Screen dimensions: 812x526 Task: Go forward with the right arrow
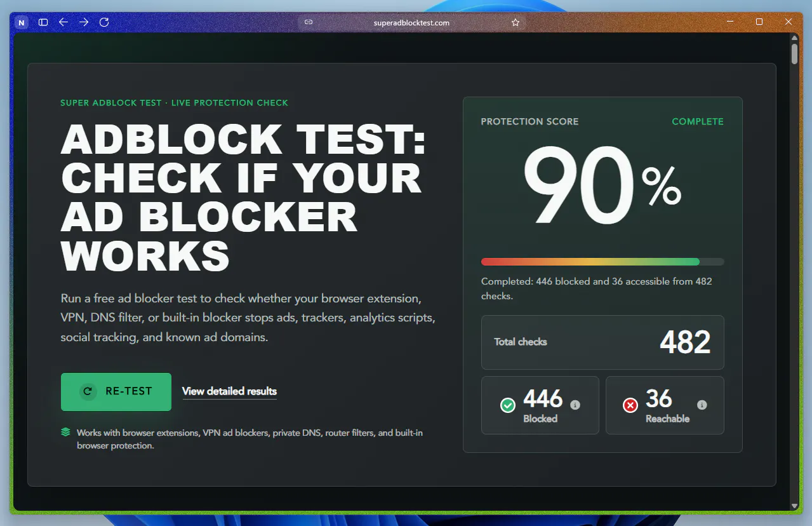coord(84,22)
